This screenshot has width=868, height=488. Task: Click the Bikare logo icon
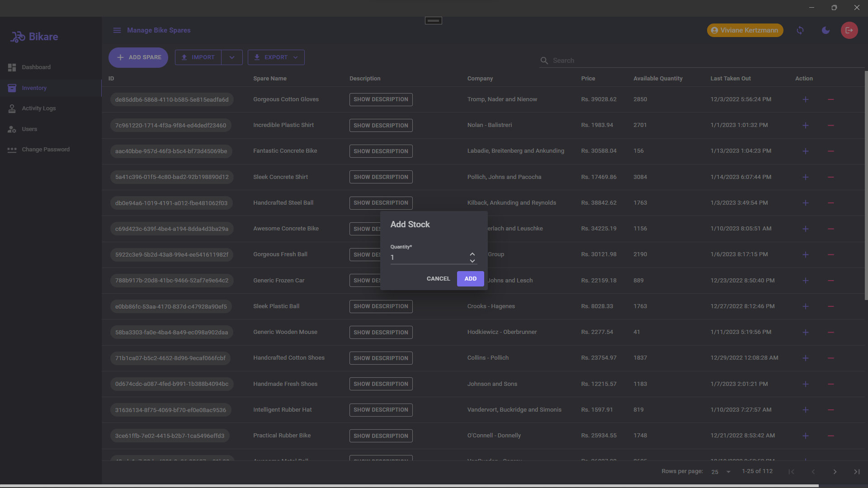[17, 37]
